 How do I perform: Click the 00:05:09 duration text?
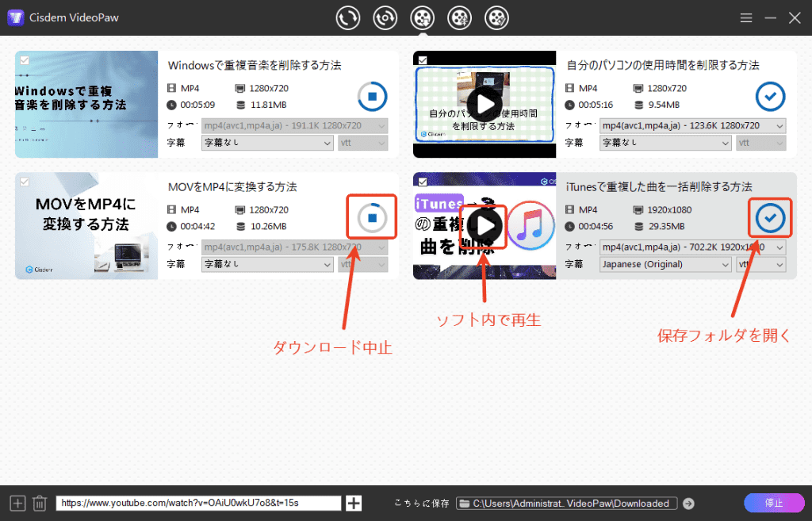click(x=197, y=105)
